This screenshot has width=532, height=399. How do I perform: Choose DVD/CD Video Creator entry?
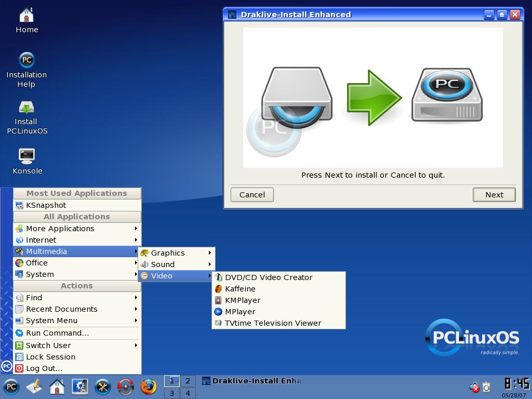[x=278, y=277]
